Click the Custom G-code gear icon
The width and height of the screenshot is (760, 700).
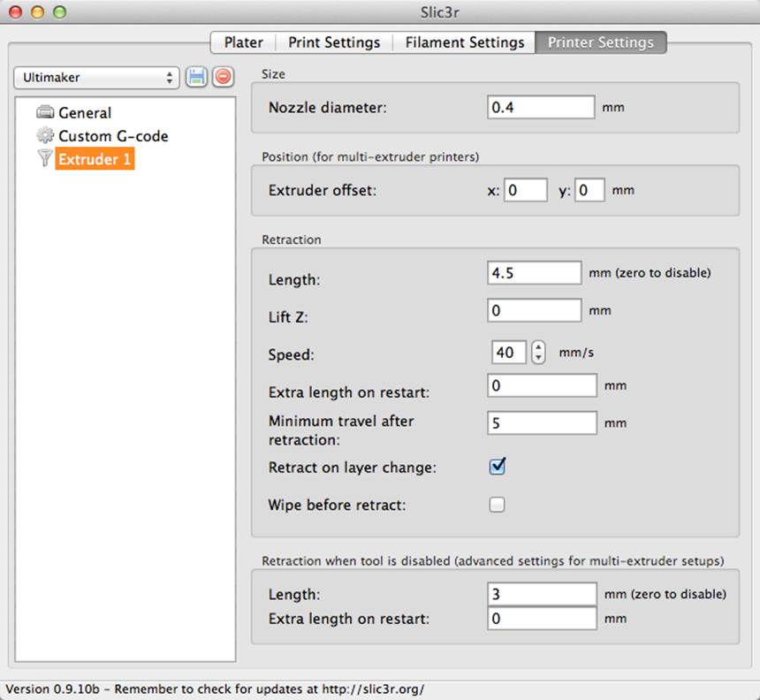[45, 135]
